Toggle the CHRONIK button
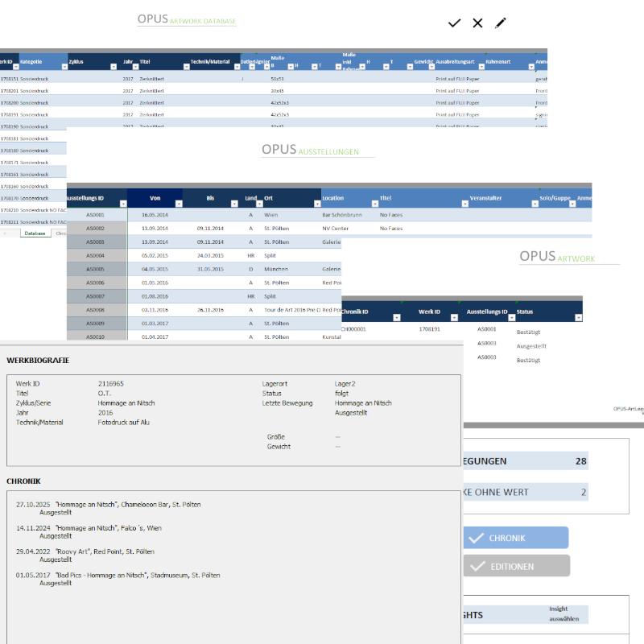The width and height of the screenshot is (644, 644). click(x=516, y=538)
